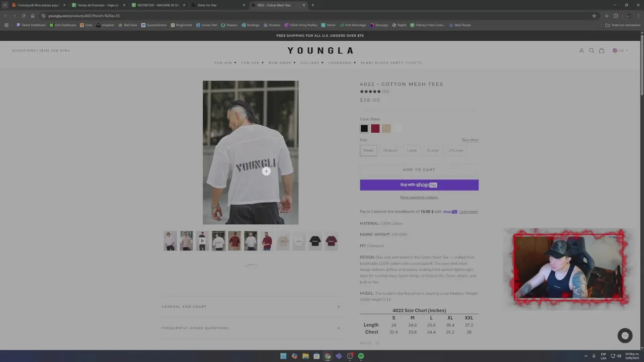Image resolution: width=644 pixels, height=362 pixels.
Task: Open the Docusign bookmark
Action: (379, 25)
